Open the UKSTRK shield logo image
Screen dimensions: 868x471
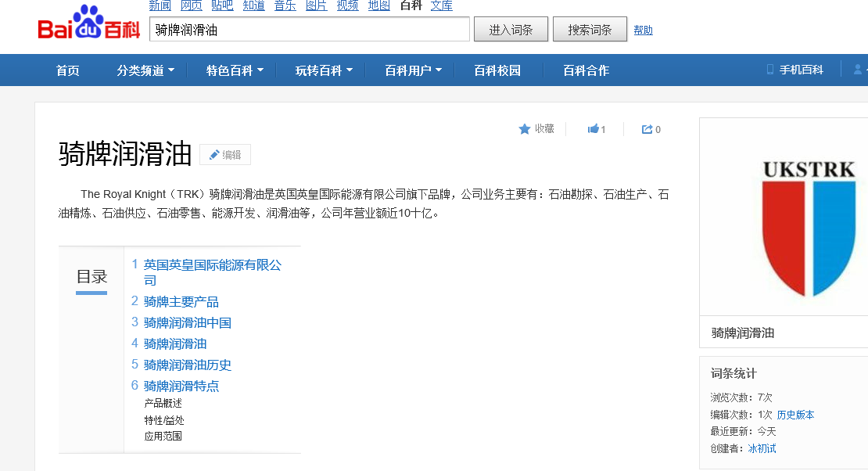click(x=809, y=228)
